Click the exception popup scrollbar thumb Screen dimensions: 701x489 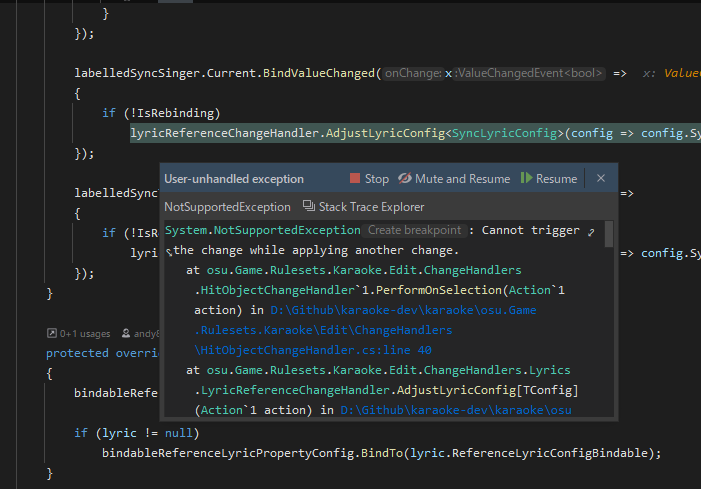(608, 234)
